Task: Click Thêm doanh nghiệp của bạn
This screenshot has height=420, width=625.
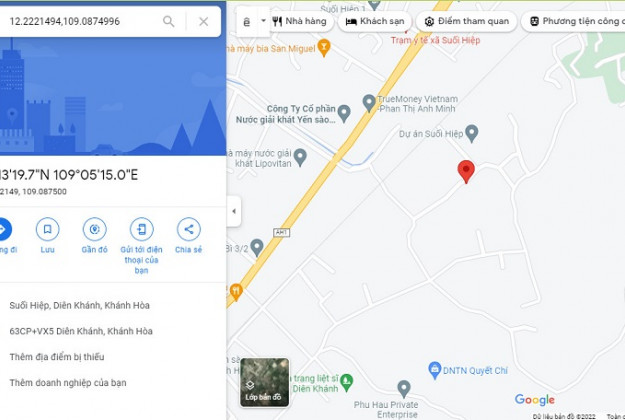Action: [68, 383]
